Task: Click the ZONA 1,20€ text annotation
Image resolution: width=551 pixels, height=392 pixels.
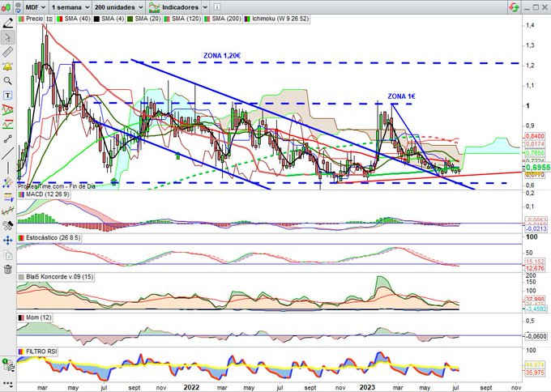Action: point(222,56)
